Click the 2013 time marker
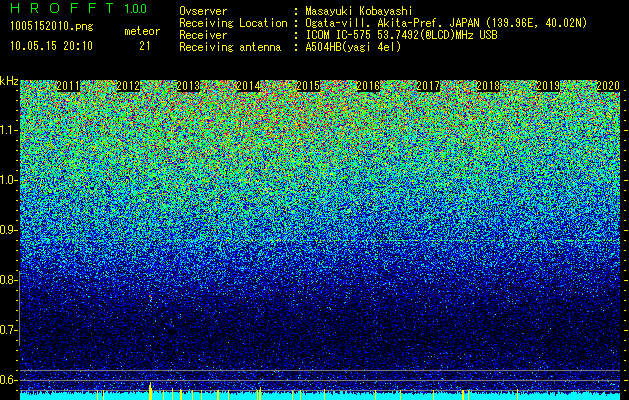Viewport: 629px width, 400px height. [188, 86]
